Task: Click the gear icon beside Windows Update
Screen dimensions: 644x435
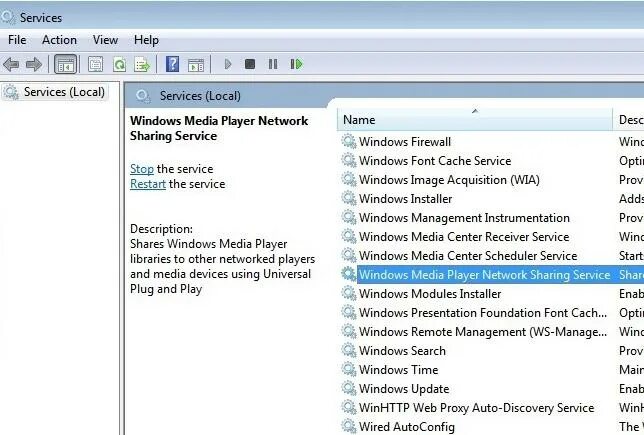Action: coord(349,388)
